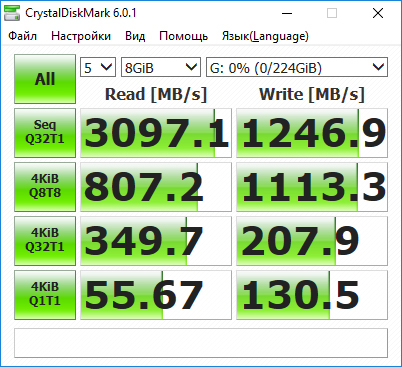Viewport: 402px width, 367px height.
Task: Minimize the CrystalDiskMark window
Action: click(287, 13)
